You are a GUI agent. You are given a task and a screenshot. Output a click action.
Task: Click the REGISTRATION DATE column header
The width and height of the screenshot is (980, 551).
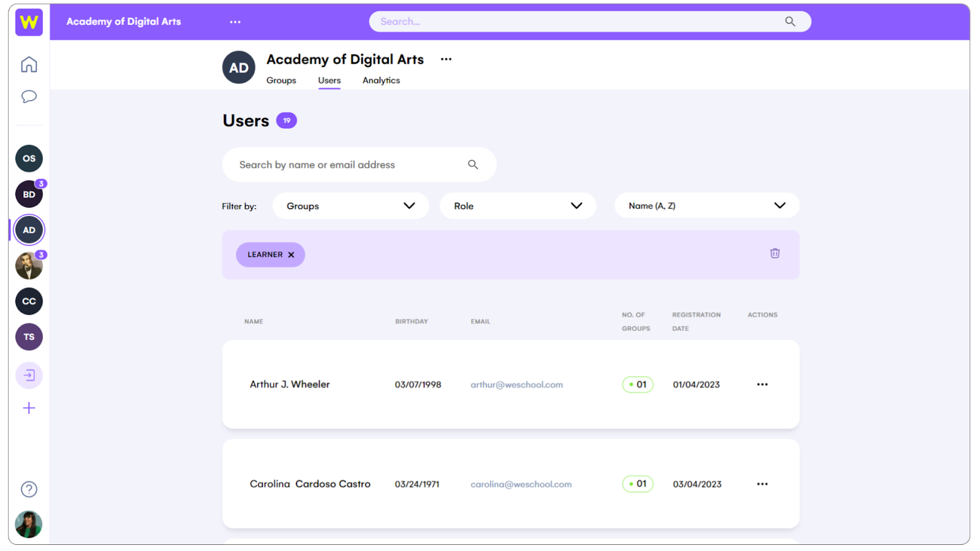(696, 321)
